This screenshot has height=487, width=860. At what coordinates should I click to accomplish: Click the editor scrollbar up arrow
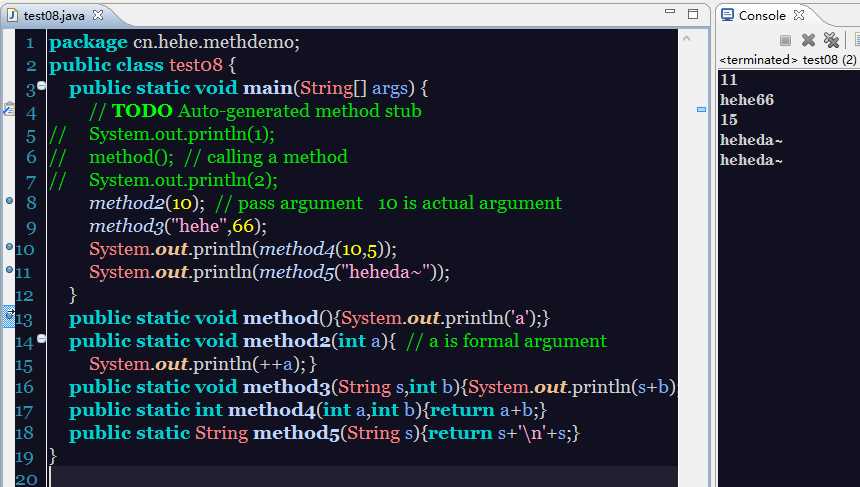click(687, 38)
